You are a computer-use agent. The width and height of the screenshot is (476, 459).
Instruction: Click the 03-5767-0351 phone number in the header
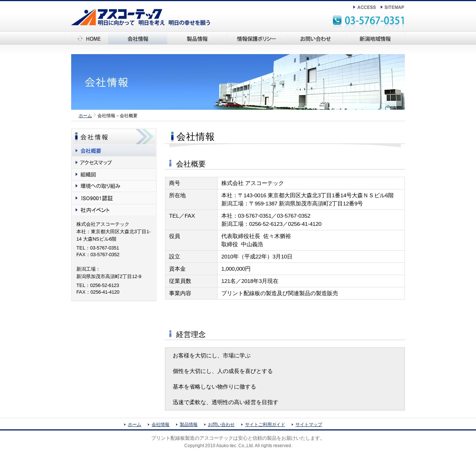pyautogui.click(x=374, y=21)
